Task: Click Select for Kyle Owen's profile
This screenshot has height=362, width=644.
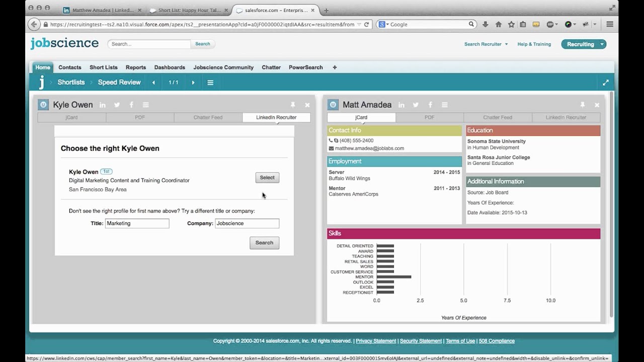Action: coord(267,177)
